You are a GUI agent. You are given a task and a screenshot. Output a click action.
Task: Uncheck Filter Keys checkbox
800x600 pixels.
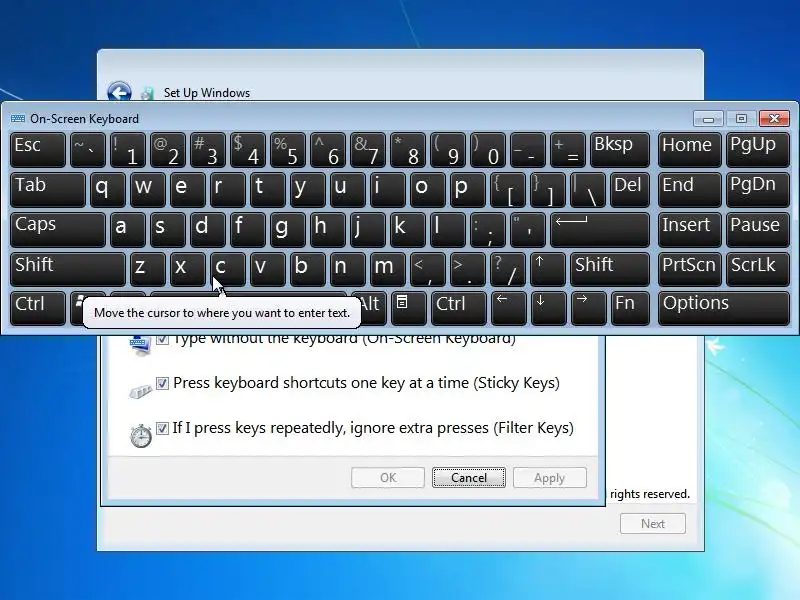tap(162, 428)
